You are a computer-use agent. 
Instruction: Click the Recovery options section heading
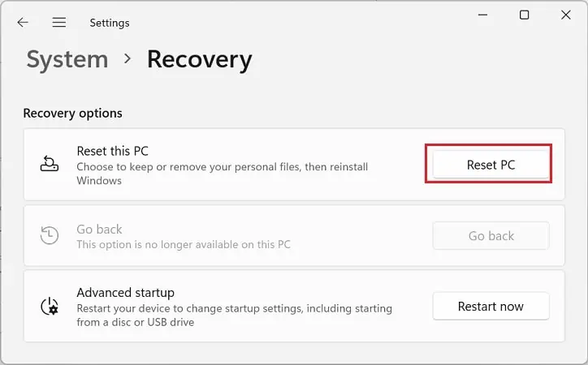pos(72,113)
